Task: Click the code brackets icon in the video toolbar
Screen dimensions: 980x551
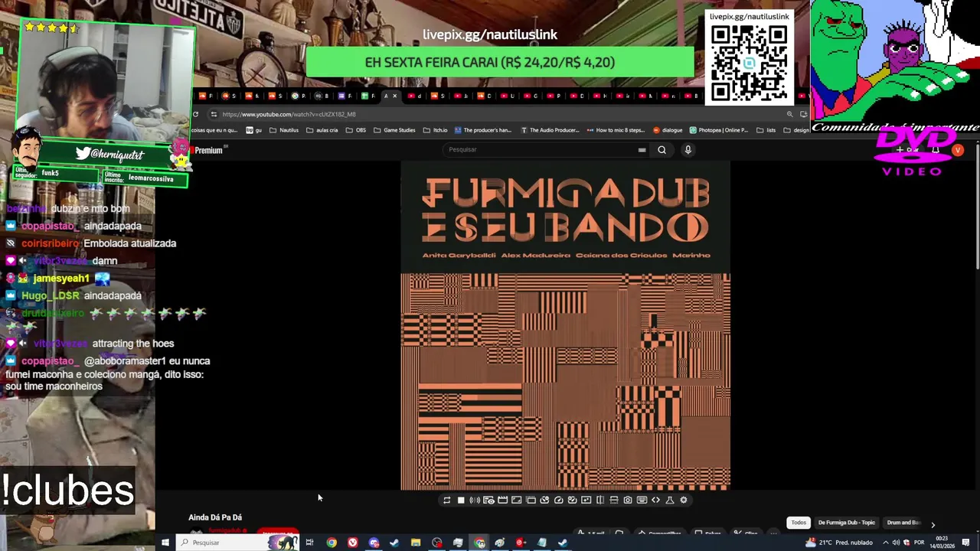Action: pyautogui.click(x=655, y=500)
